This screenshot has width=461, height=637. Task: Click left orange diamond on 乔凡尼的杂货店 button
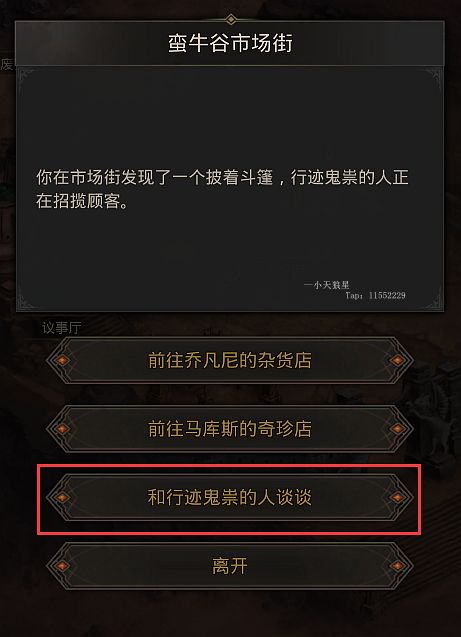pyautogui.click(x=62, y=360)
